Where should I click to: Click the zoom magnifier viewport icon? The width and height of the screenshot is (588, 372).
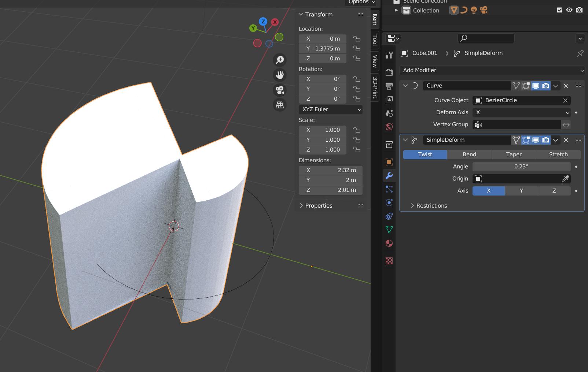(280, 60)
